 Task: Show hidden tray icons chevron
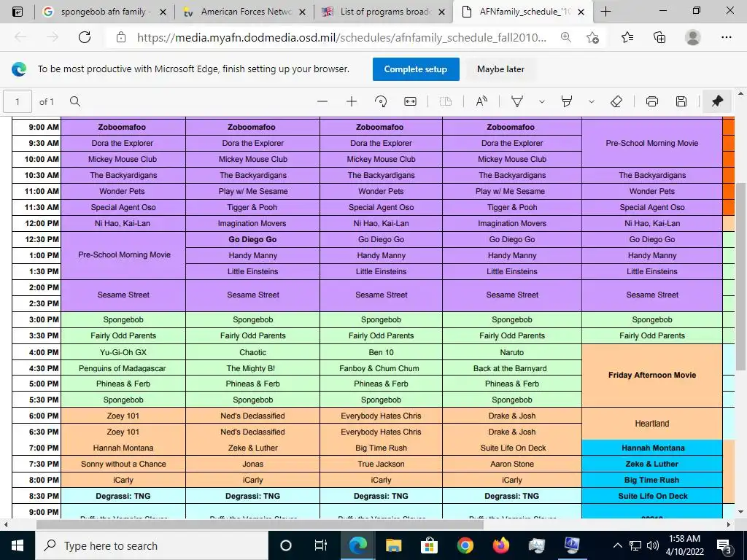[x=617, y=545]
